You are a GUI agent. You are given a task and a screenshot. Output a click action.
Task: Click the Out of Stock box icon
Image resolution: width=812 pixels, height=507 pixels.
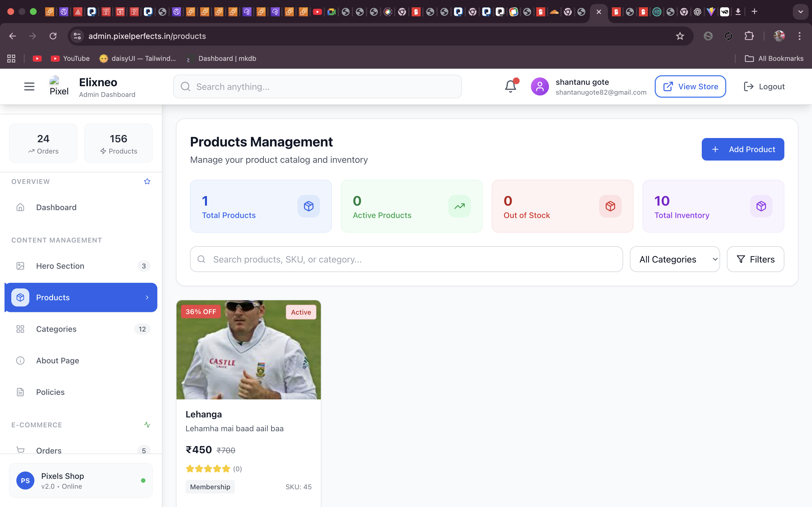point(610,206)
